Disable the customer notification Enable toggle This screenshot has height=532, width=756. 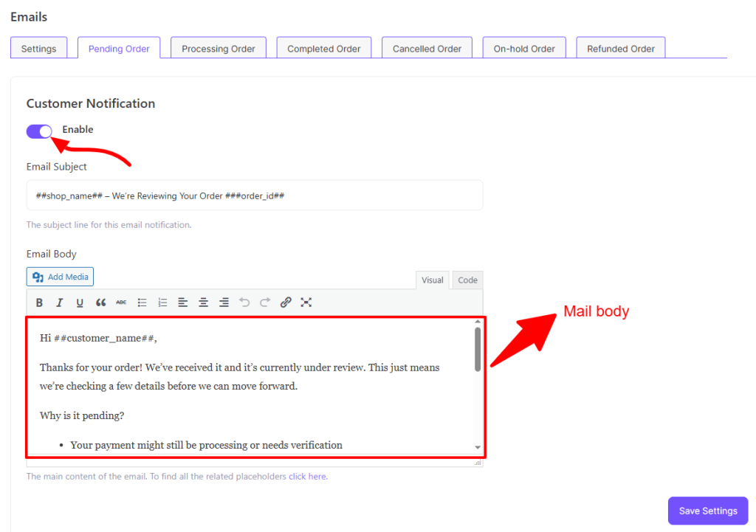coord(38,131)
